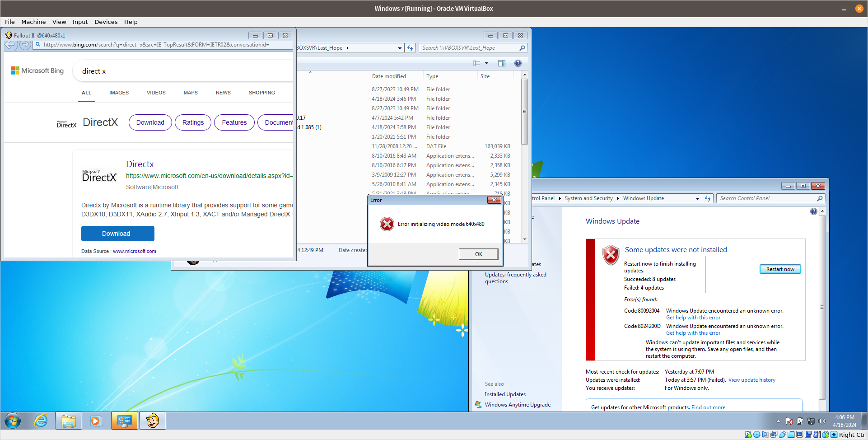The width and height of the screenshot is (868, 440).
Task: Go forward in the browser window
Action: click(x=25, y=44)
